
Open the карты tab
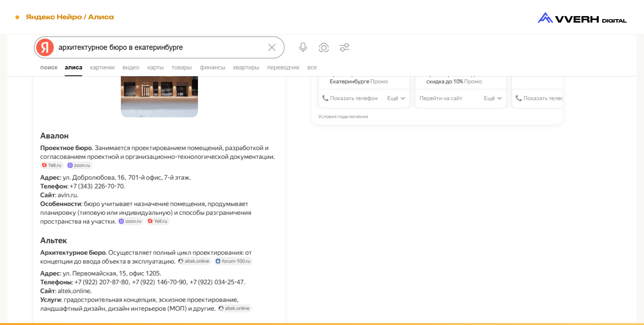(x=155, y=68)
